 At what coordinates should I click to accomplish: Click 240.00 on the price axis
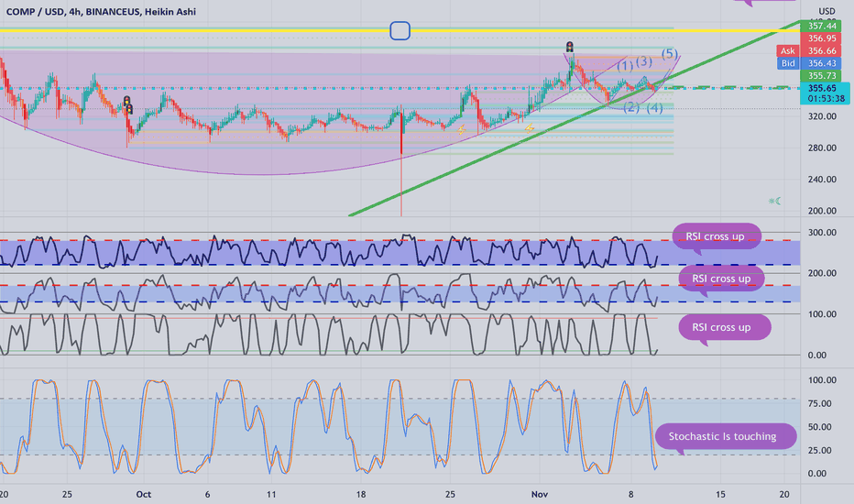click(822, 180)
